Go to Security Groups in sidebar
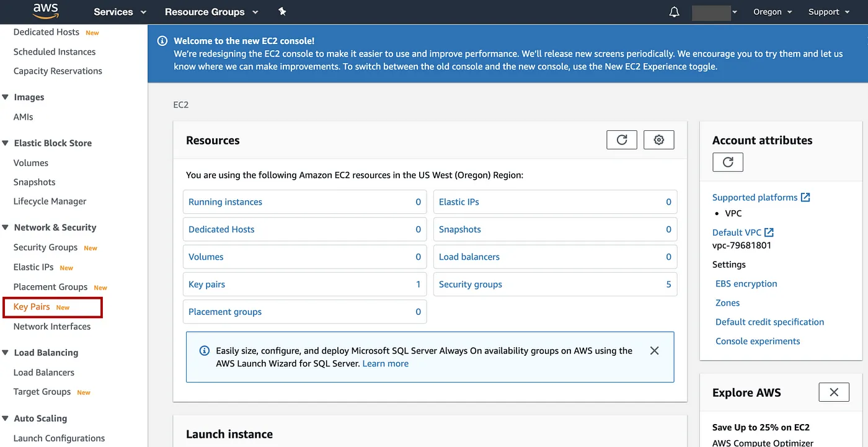This screenshot has width=868, height=447. [45, 247]
